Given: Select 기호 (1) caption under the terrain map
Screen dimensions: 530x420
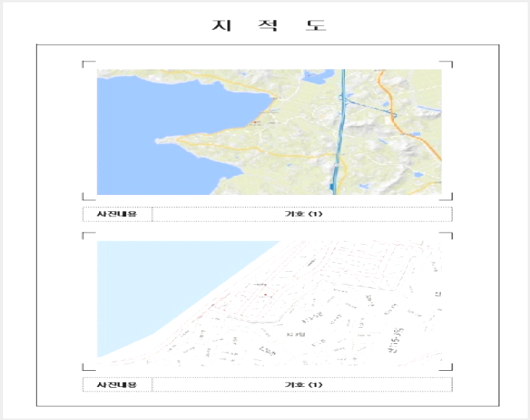Looking at the screenshot, I should tap(303, 214).
